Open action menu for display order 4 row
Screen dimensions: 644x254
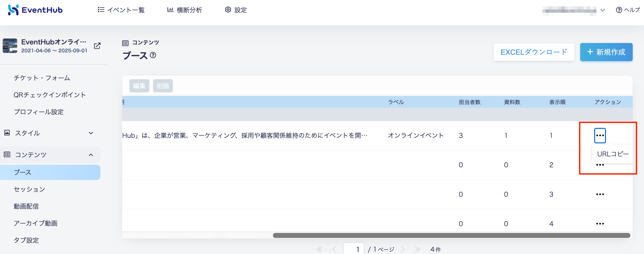tap(600, 224)
